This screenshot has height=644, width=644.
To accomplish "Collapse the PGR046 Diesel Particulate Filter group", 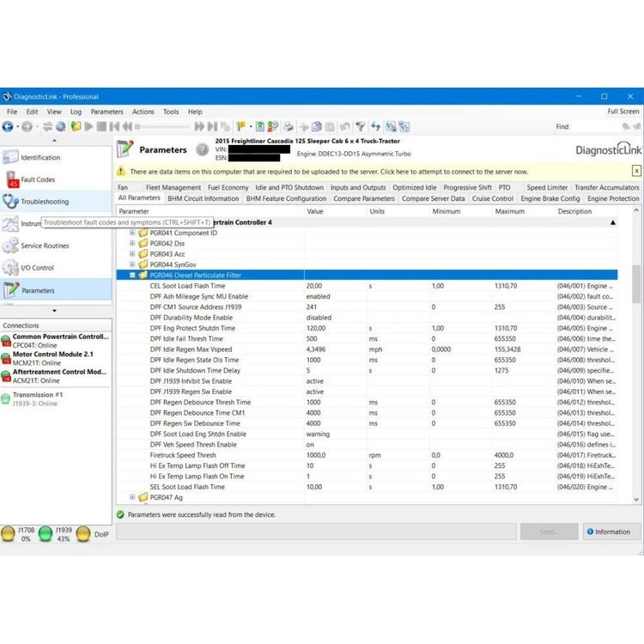I will coord(133,276).
